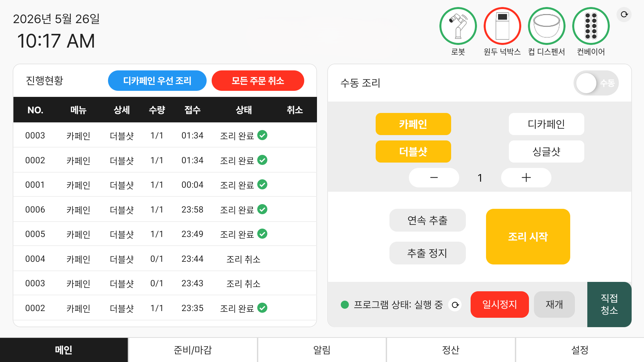This screenshot has height=362, width=644.
Task: Select the 0003 row received at 23:43
Action: (165, 283)
